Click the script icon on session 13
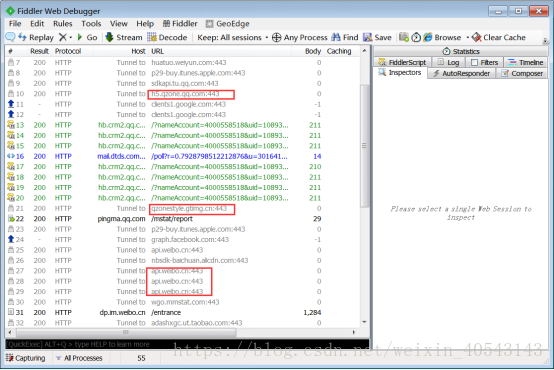 [x=11, y=125]
